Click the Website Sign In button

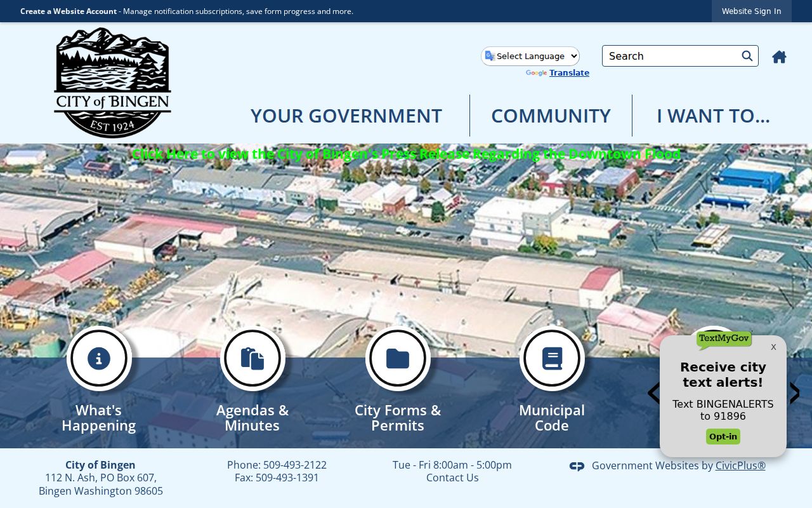[751, 11]
